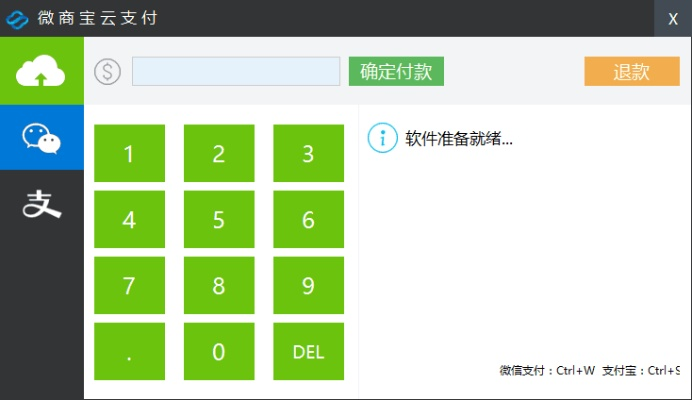Click the dollar coin amount icon
The image size is (692, 400).
pyautogui.click(x=108, y=72)
